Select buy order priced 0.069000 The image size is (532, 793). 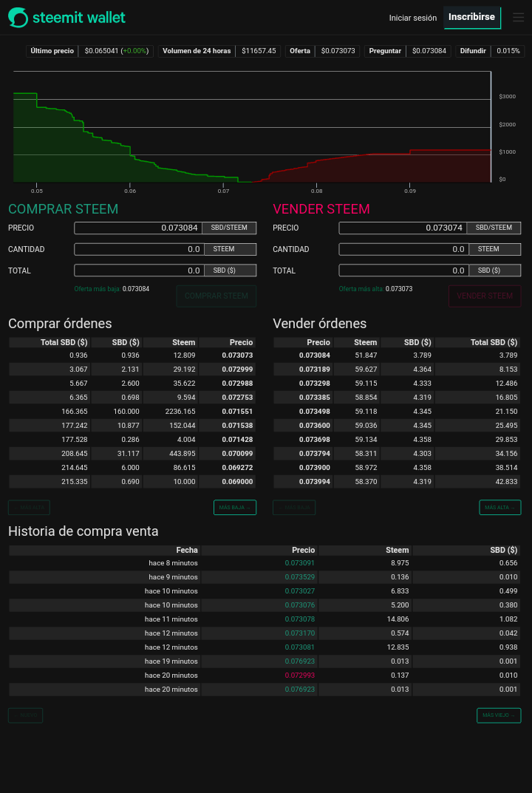(132, 481)
